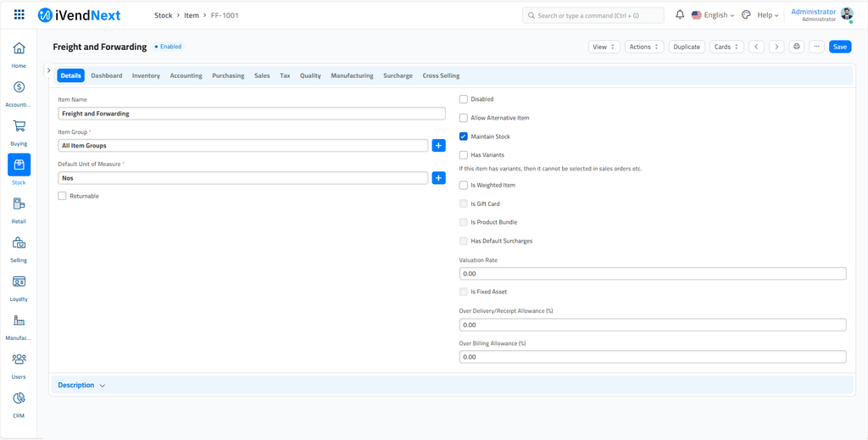
Task: Open the apps grid menu icon
Action: click(19, 15)
